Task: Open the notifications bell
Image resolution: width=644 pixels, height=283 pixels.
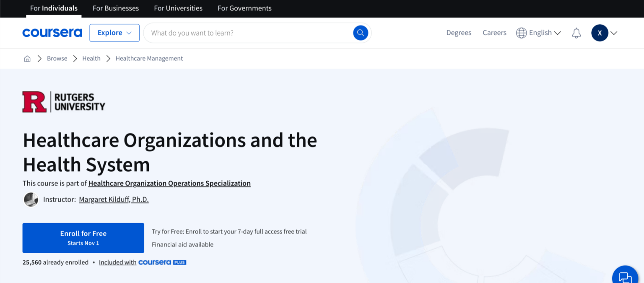Action: pos(576,33)
